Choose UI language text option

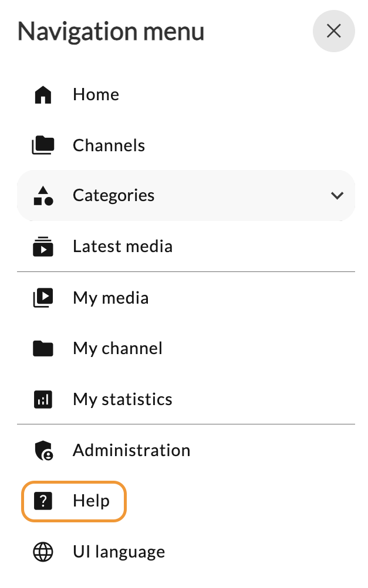119,552
